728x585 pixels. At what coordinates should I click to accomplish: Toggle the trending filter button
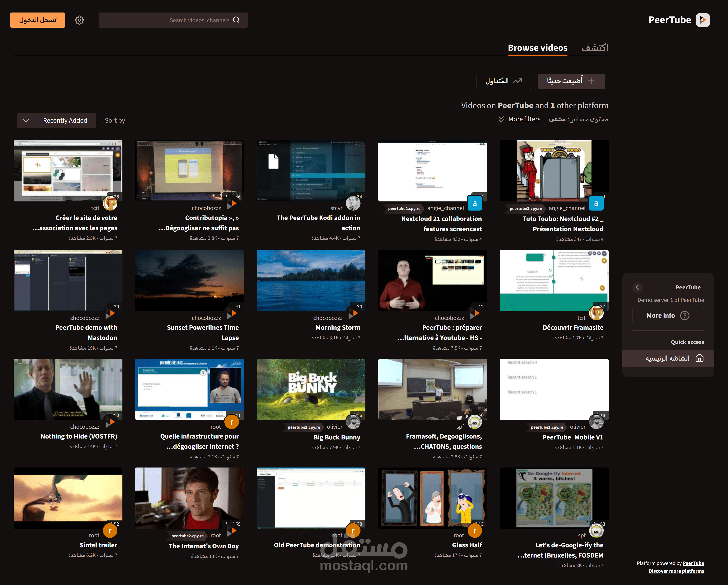coord(503,81)
